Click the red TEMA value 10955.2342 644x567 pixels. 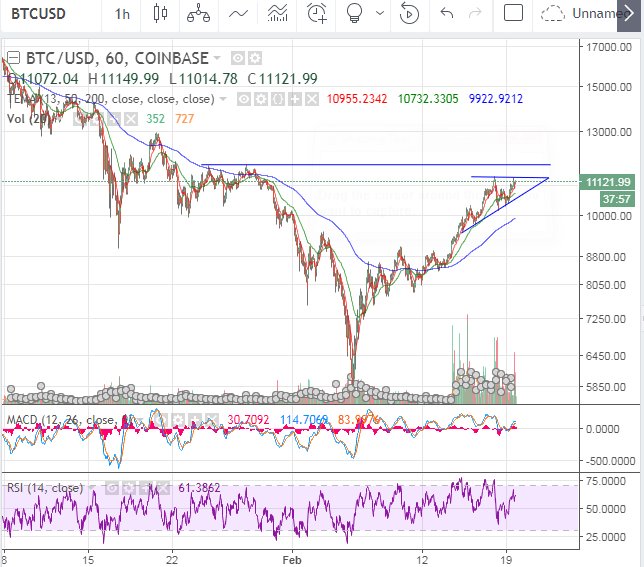356,99
